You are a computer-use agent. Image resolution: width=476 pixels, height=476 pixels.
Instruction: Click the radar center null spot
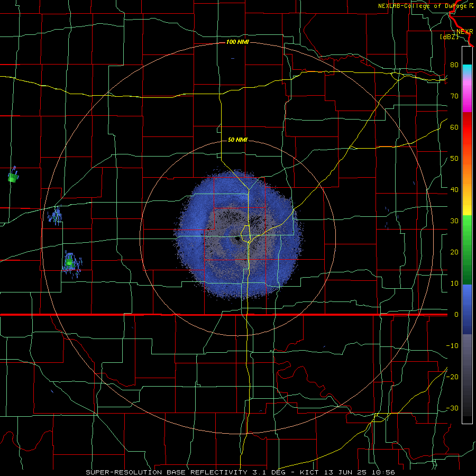pyautogui.click(x=236, y=240)
